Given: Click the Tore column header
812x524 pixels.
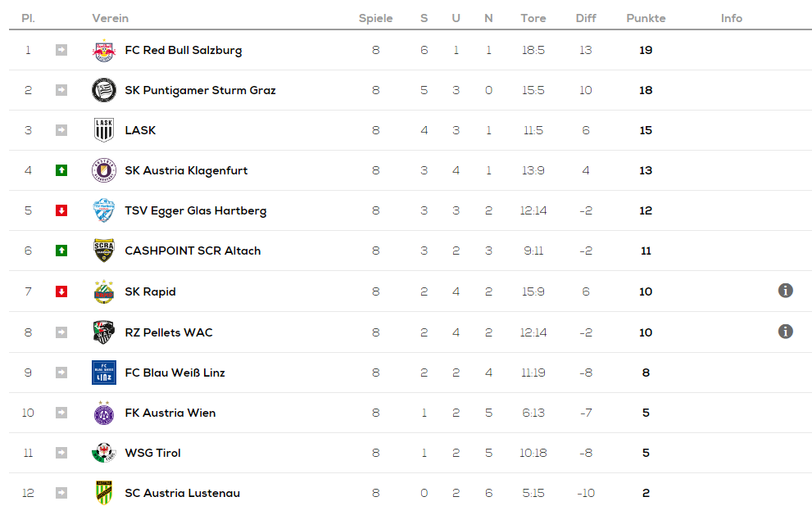Looking at the screenshot, I should click(533, 18).
